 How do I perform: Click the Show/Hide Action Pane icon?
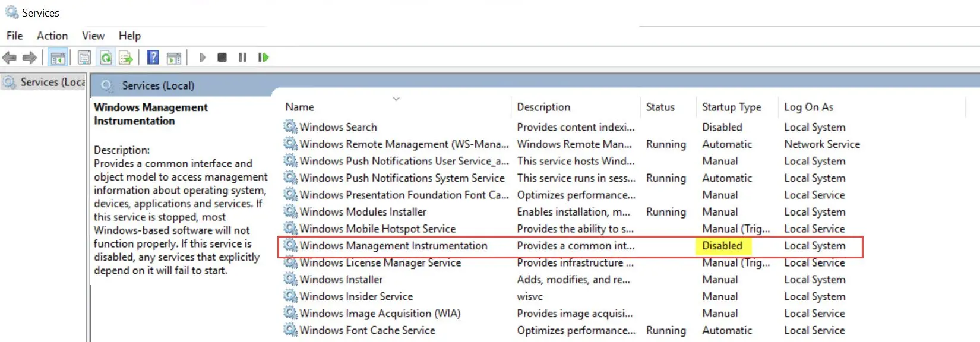click(x=174, y=58)
